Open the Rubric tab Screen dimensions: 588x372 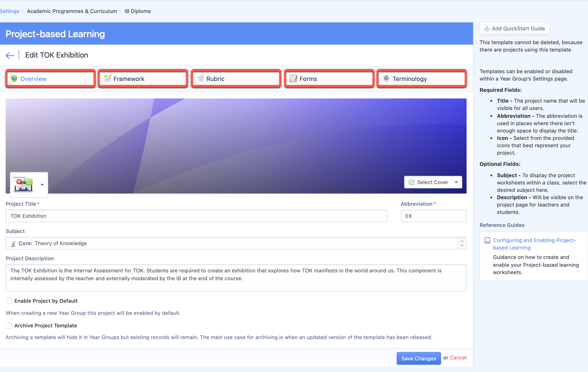tap(236, 79)
